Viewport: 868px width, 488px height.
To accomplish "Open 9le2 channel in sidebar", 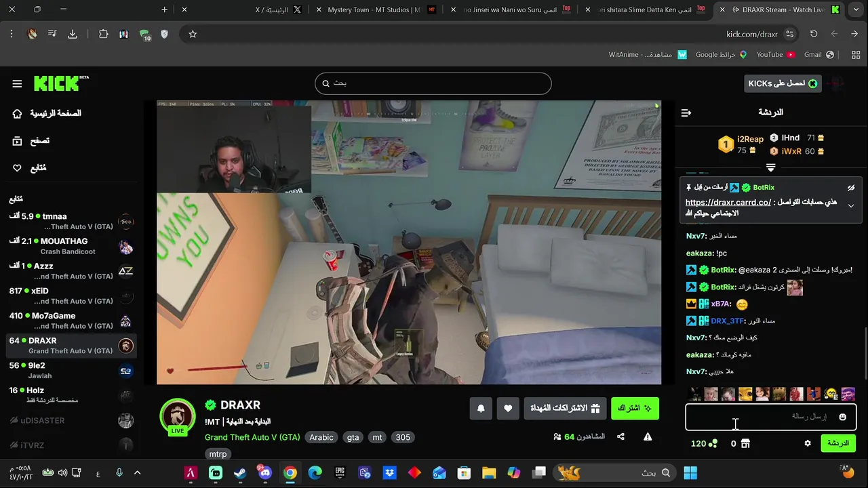I will (x=71, y=370).
